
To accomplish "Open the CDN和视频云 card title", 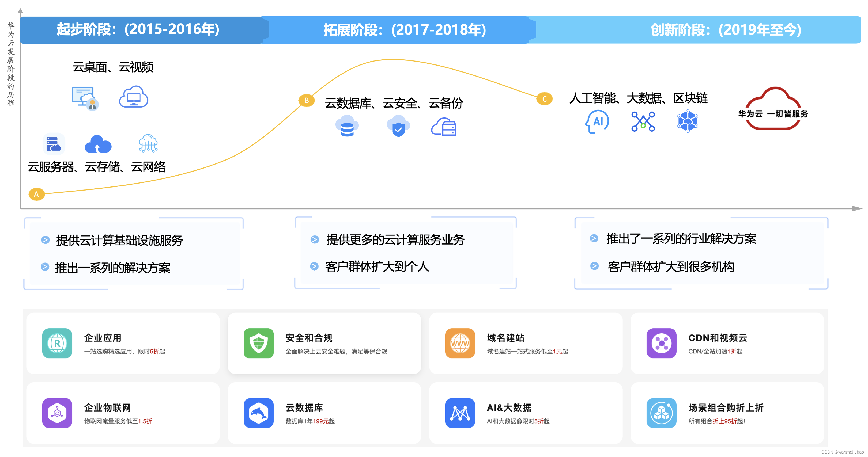I will pos(718,338).
